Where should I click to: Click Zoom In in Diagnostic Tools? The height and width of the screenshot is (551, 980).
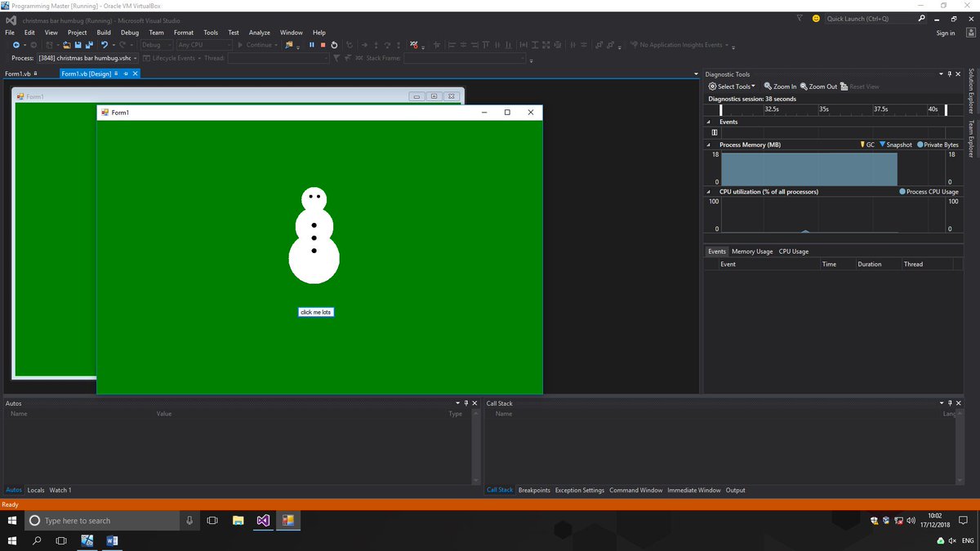pyautogui.click(x=780, y=87)
